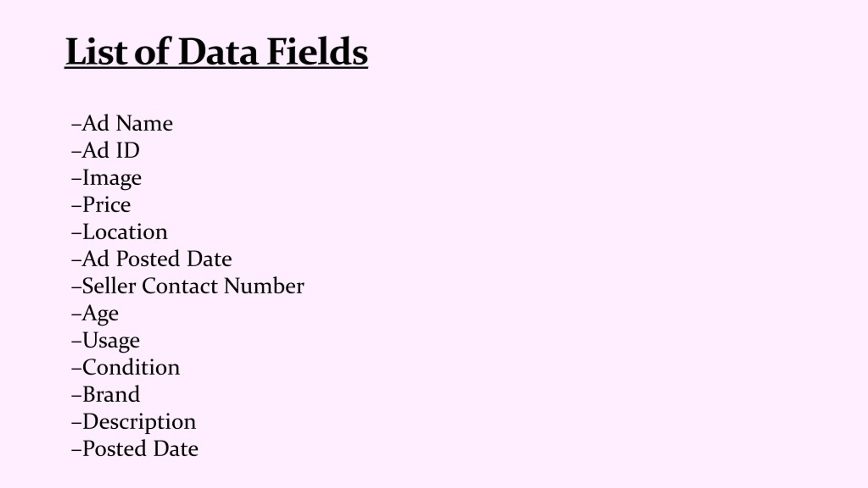Click the word Fields in title
The height and width of the screenshot is (488, 868).
click(317, 52)
